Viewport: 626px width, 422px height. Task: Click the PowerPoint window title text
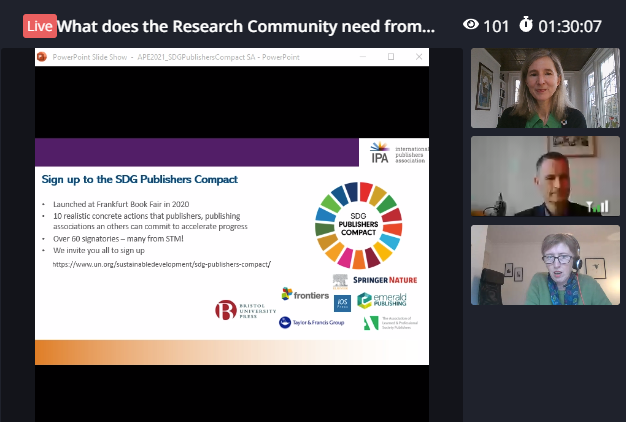tap(176, 57)
